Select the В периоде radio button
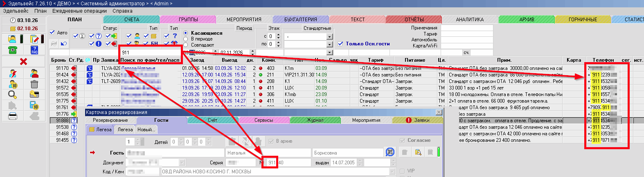This screenshot has width=644, height=177. point(186,39)
